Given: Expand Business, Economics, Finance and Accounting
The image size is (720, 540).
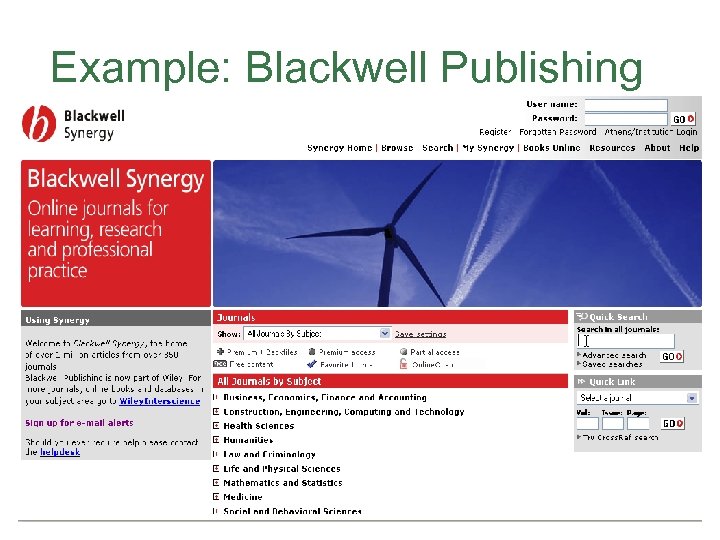Looking at the screenshot, I should pyautogui.click(x=216, y=397).
